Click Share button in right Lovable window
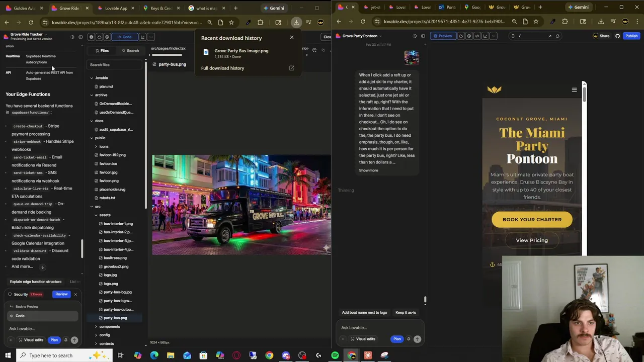644x362 pixels. [x=602, y=36]
